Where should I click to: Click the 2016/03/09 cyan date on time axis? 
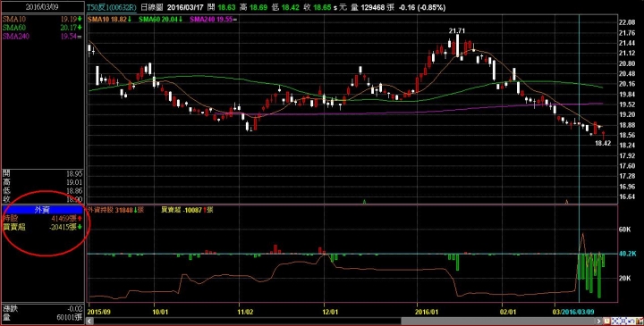[x=579, y=312]
